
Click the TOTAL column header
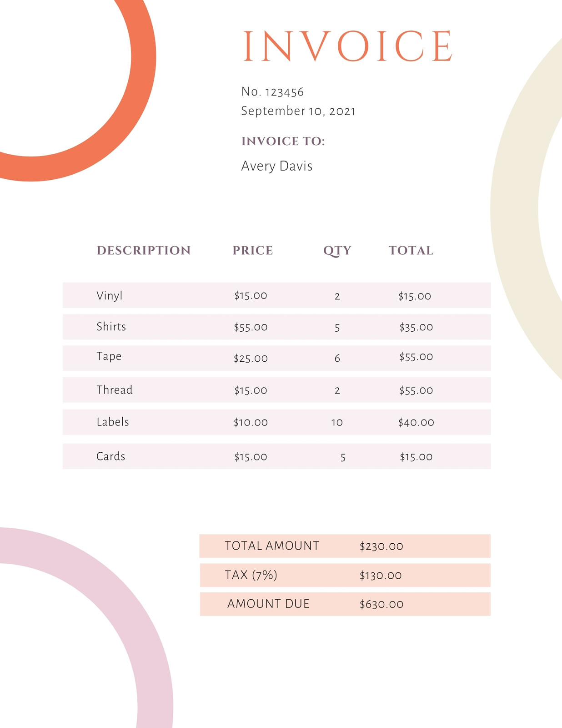[411, 250]
